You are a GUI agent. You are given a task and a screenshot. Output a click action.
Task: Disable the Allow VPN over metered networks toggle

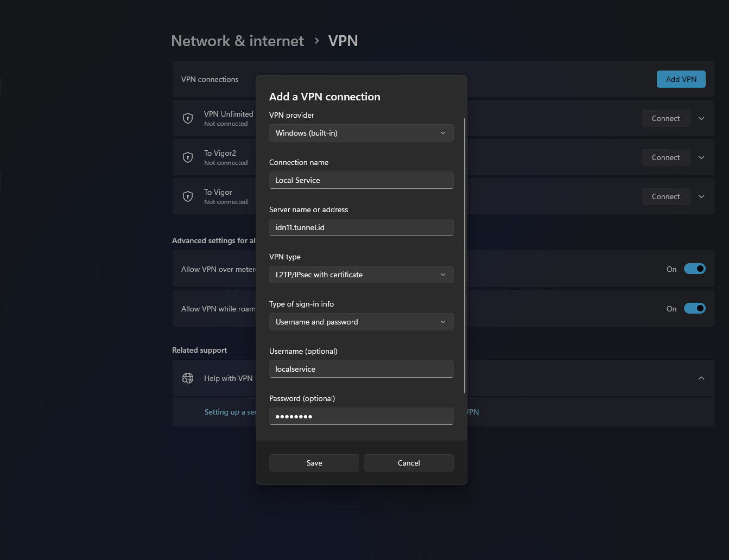coord(695,269)
